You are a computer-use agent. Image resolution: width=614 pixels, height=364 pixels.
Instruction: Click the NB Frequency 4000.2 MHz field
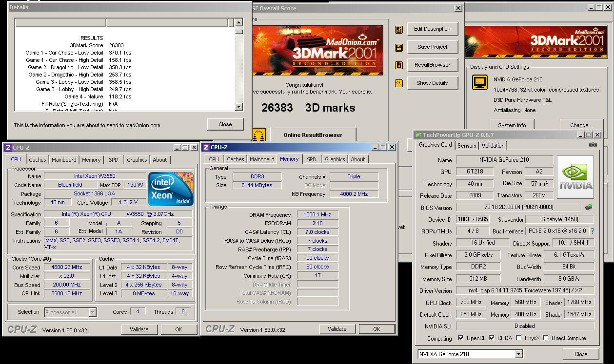[x=354, y=194]
